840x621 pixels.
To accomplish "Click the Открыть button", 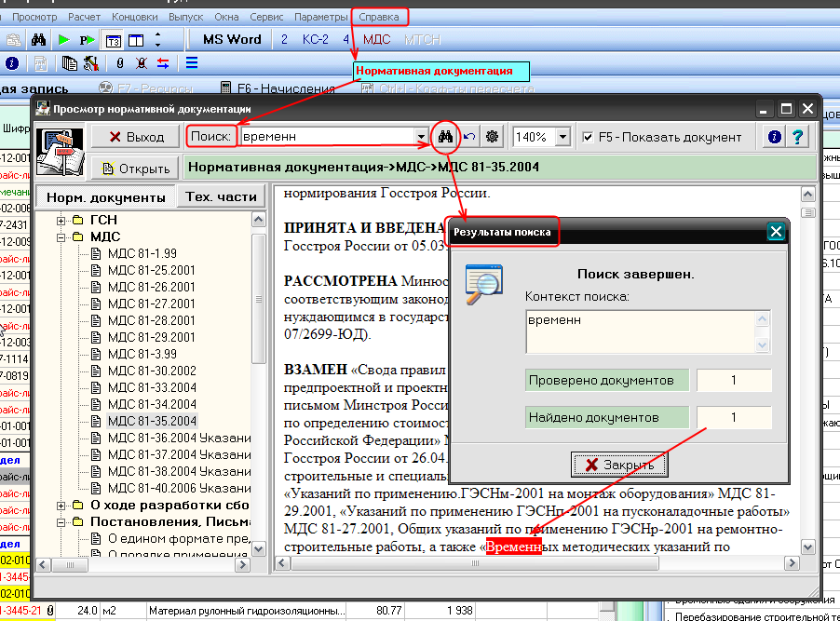I will (136, 169).
